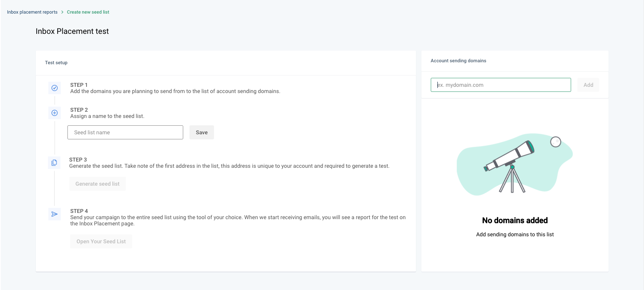Click the Test setup panel title

point(56,63)
